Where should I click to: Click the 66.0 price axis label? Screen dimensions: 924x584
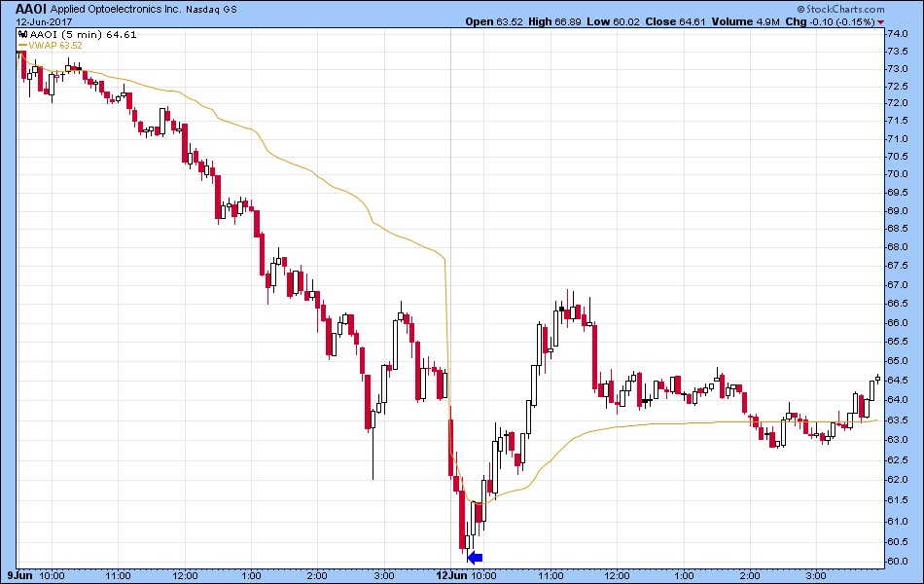[x=898, y=323]
